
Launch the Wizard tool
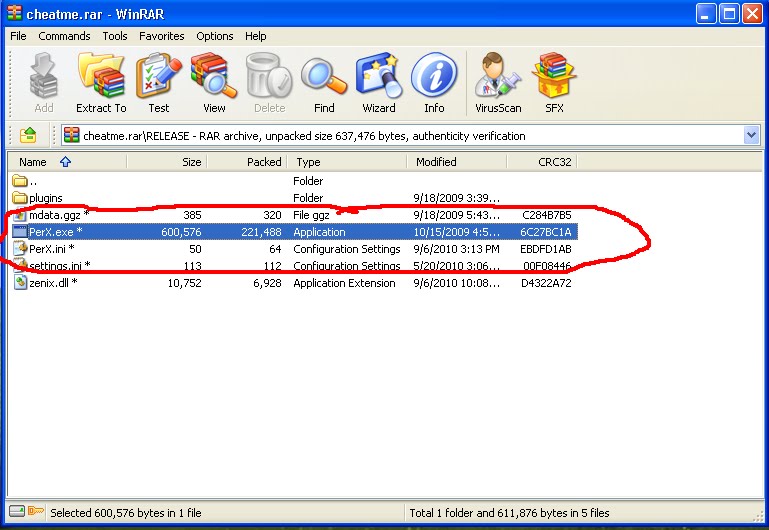point(379,82)
